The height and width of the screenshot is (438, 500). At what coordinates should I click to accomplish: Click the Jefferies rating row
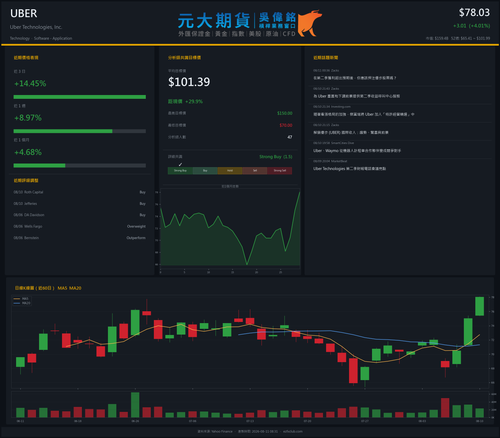[80, 203]
